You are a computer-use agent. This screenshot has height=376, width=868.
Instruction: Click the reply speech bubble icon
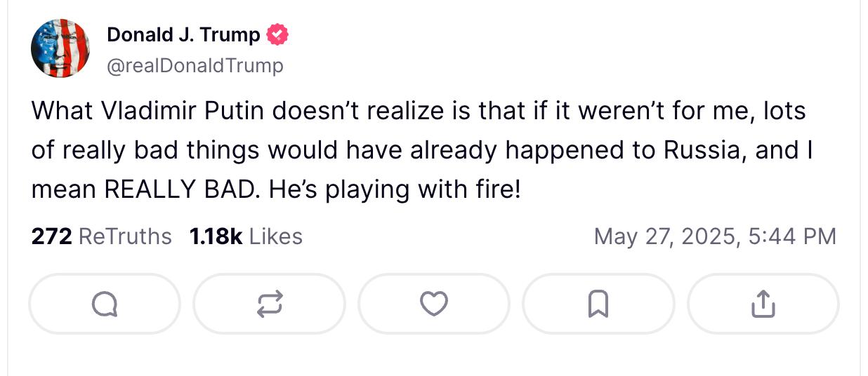tap(105, 304)
